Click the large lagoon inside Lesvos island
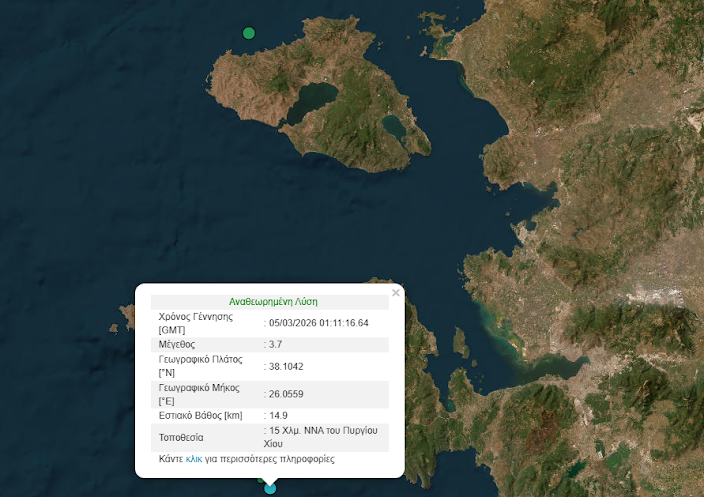The height and width of the screenshot is (497, 704). tap(311, 102)
